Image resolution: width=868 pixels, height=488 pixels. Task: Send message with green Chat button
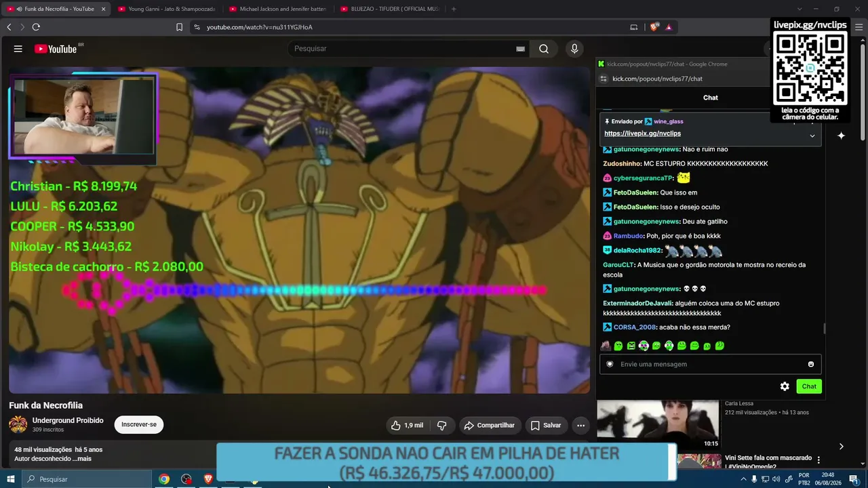point(809,386)
